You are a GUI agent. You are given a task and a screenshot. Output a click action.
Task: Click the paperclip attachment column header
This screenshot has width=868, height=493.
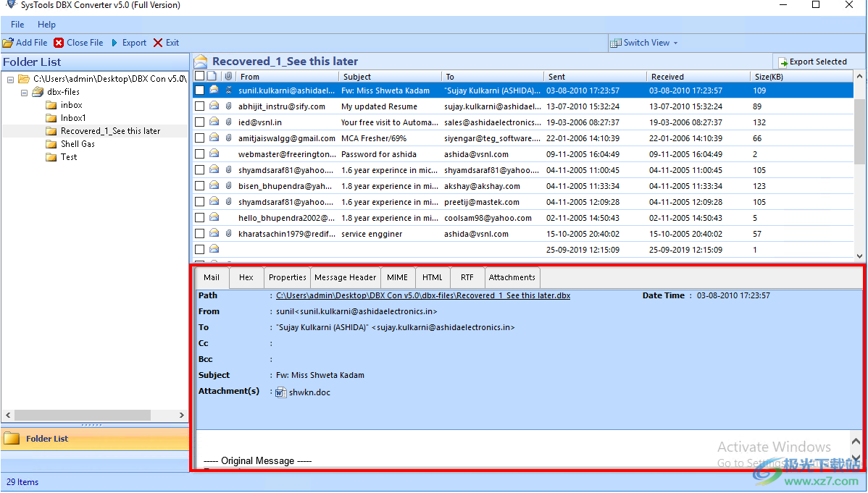click(x=226, y=75)
